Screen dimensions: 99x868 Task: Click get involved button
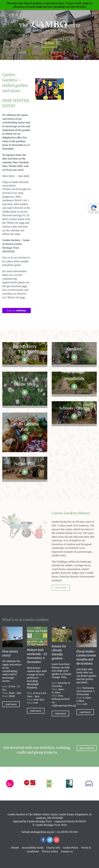click(x=87, y=748)
